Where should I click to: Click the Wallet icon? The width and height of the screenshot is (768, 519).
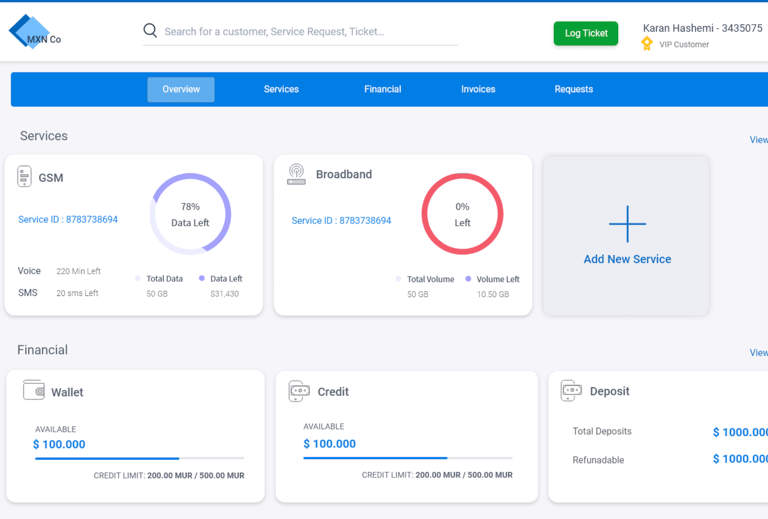(34, 390)
